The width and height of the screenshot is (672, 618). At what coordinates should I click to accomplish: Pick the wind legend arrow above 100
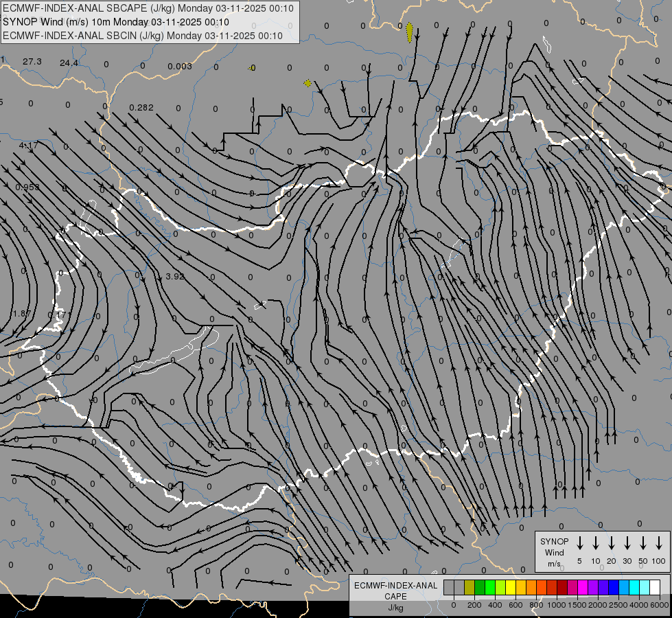coord(659,542)
